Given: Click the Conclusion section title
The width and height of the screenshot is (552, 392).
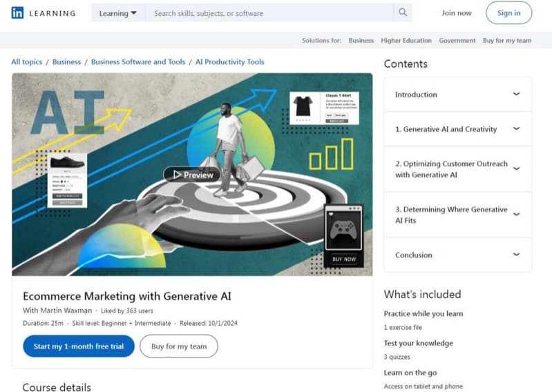Looking at the screenshot, I should pyautogui.click(x=413, y=255).
